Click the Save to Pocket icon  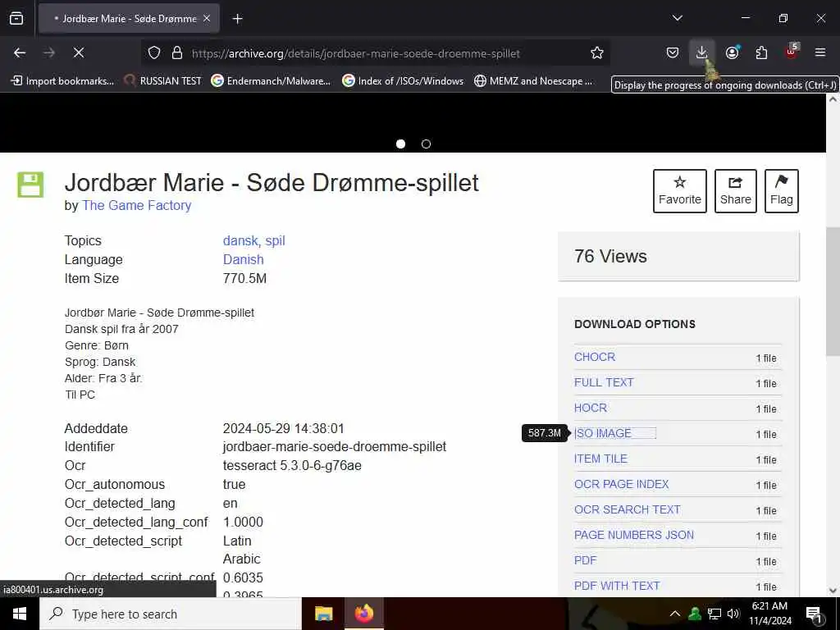pyautogui.click(x=673, y=52)
